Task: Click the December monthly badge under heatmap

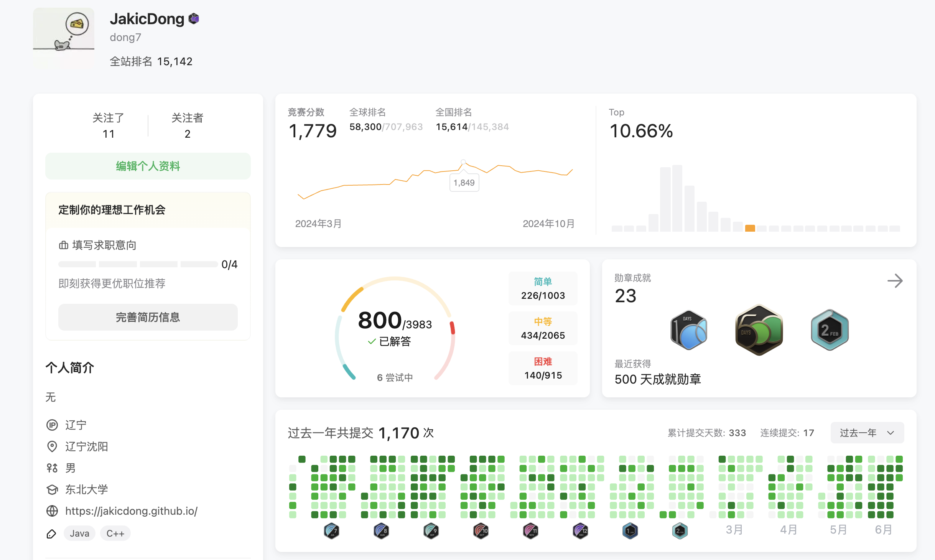Action: point(580,531)
